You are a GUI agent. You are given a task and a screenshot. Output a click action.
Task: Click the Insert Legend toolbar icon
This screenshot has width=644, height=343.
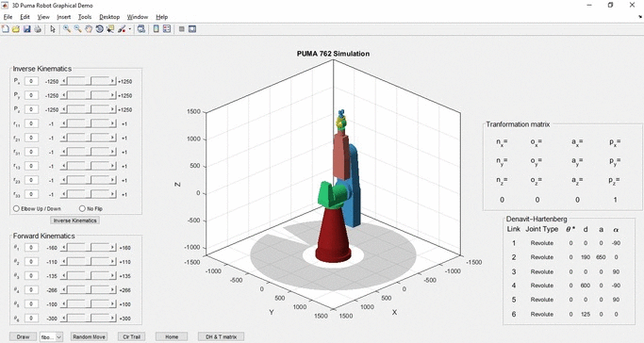(167, 29)
